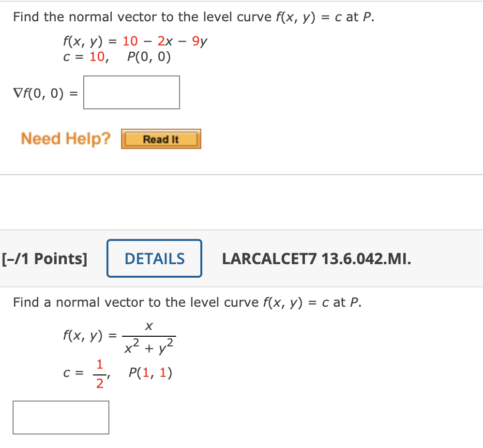Select the equation f(x, y) = 10 − 2x − 9y
This screenshot has width=483, height=448.
pos(135,41)
